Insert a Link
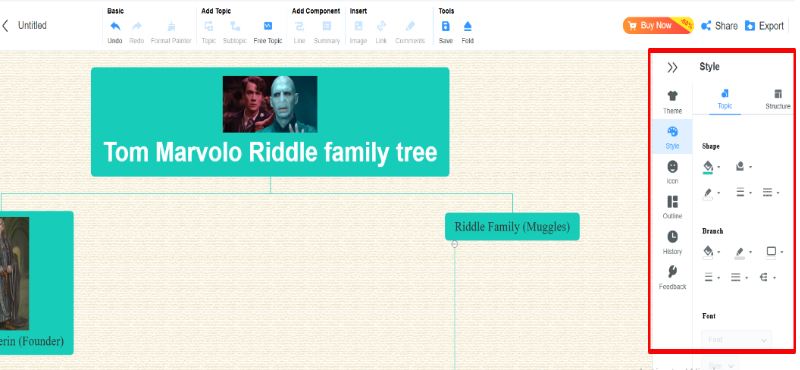The height and width of the screenshot is (370, 800). point(381,32)
